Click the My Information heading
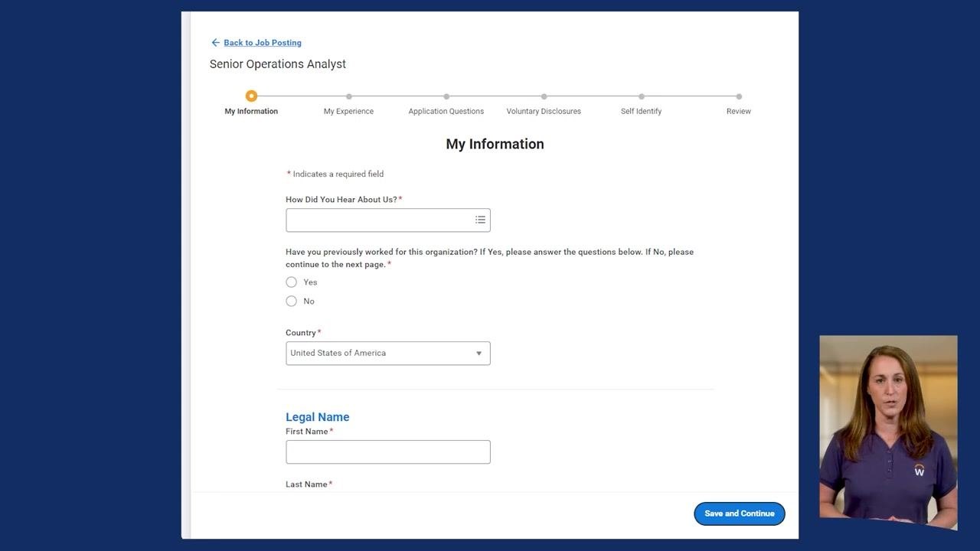 (x=495, y=144)
